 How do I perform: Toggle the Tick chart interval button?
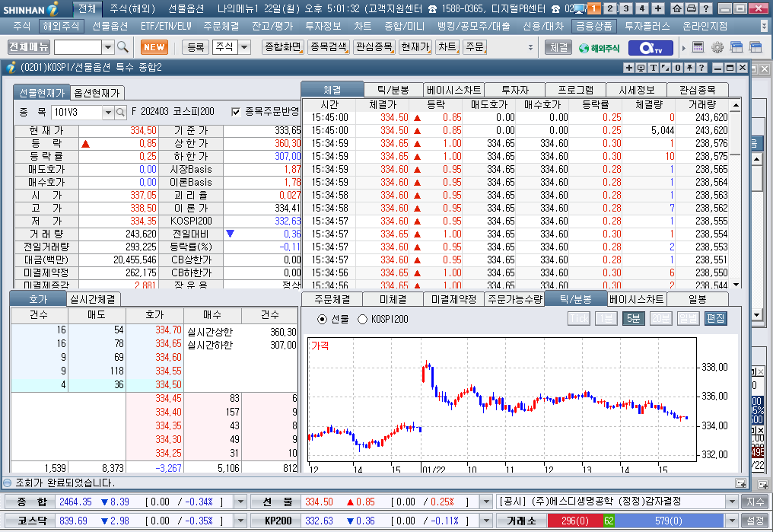[579, 318]
